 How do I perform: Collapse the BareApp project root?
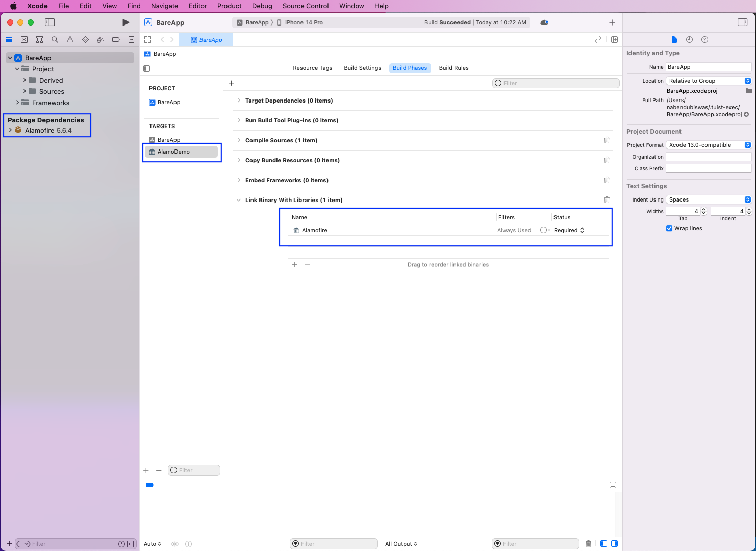click(x=10, y=58)
